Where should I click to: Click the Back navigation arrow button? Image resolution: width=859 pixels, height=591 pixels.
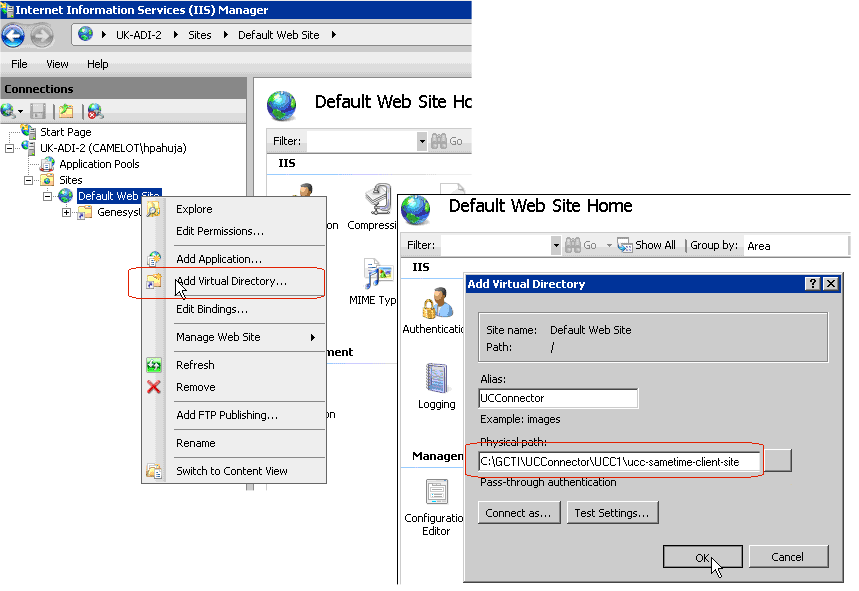coord(13,35)
